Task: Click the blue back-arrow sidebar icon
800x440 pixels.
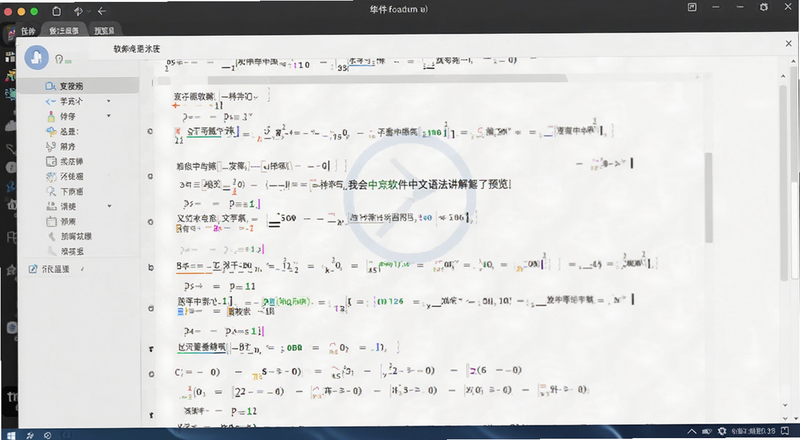Action: (51, 101)
